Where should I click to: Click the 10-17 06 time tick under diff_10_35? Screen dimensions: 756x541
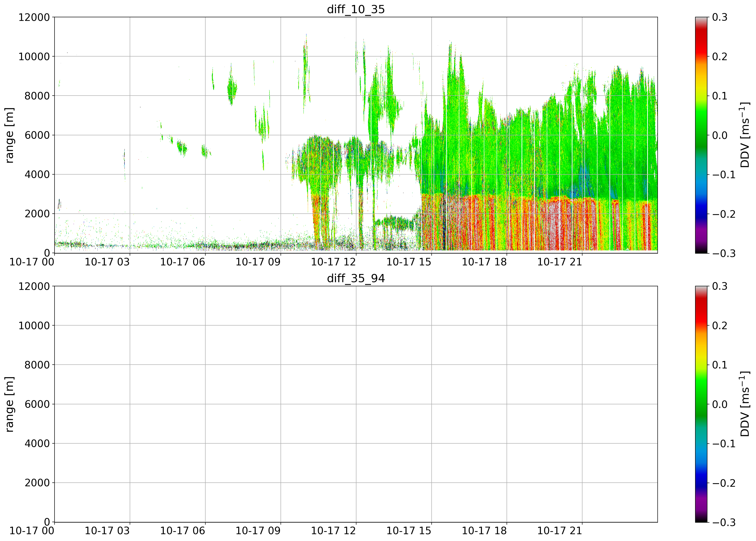pos(182,262)
